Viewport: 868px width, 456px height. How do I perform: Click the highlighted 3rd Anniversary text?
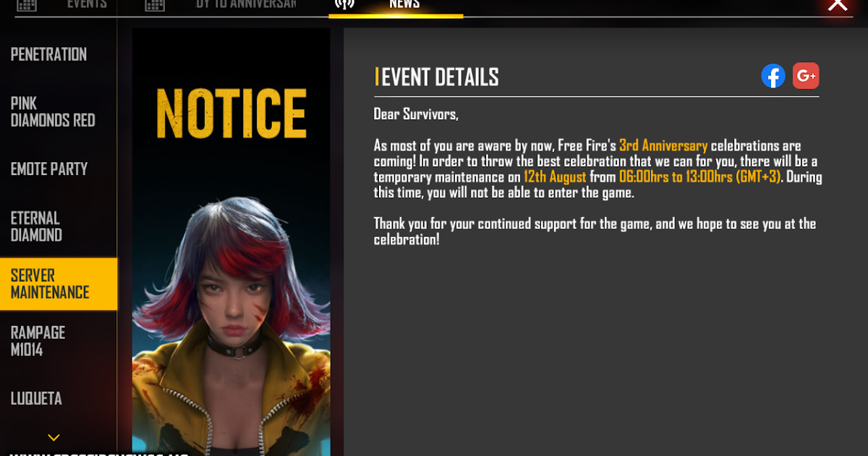(x=663, y=146)
